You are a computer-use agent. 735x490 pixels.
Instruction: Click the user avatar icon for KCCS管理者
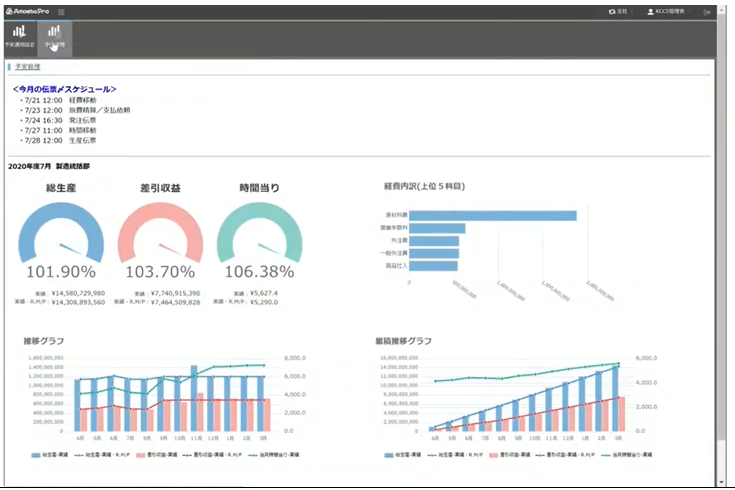pyautogui.click(x=650, y=12)
